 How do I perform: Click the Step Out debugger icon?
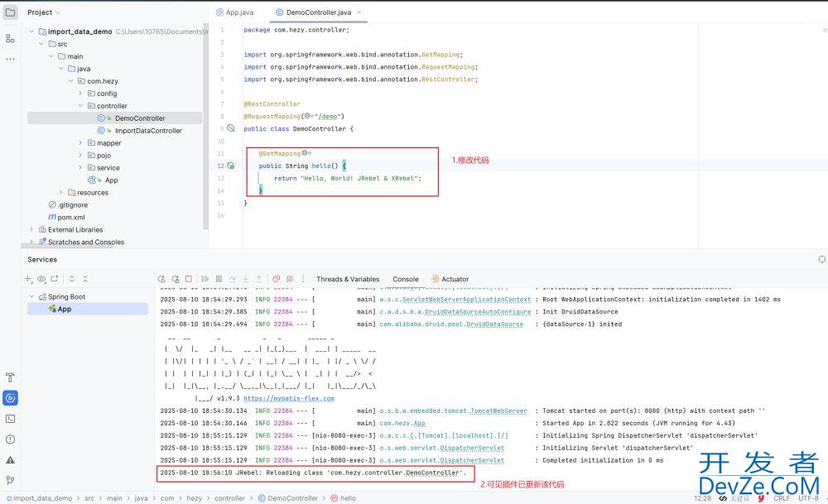258,279
